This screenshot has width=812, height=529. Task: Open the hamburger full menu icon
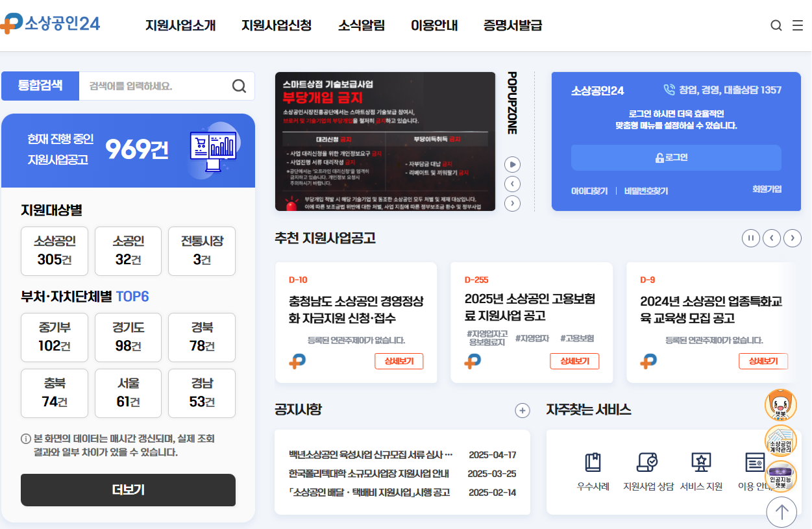(798, 25)
